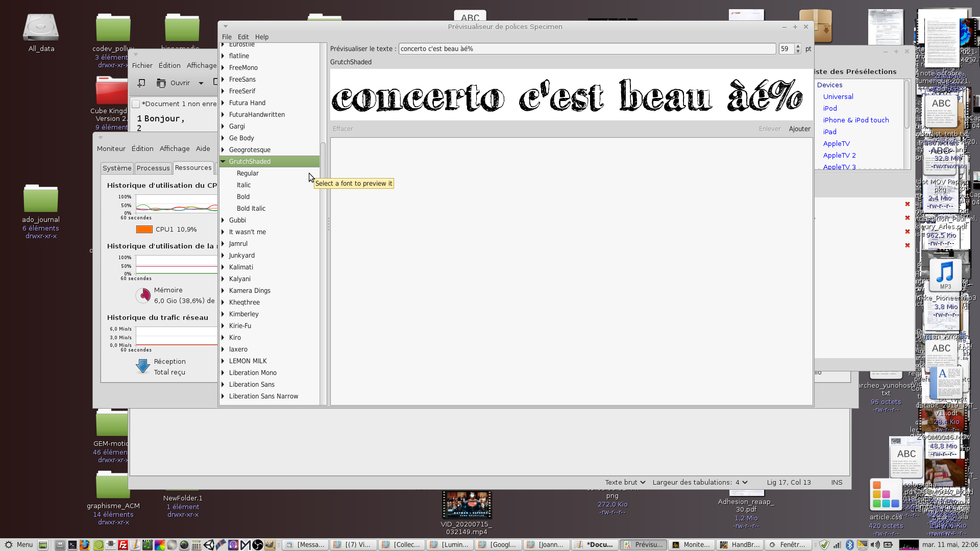Increase font size with stepper up arrow
Viewport: 980px width, 551px height.
tap(798, 46)
